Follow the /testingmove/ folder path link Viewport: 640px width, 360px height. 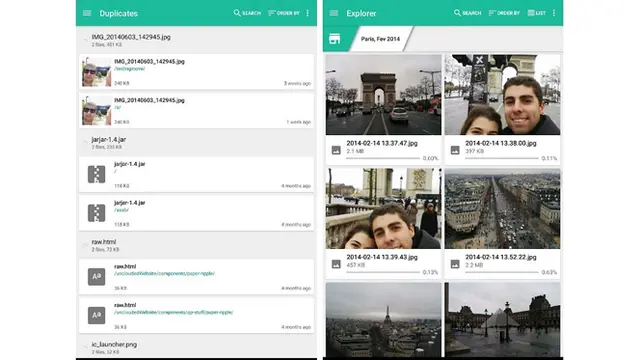129,69
